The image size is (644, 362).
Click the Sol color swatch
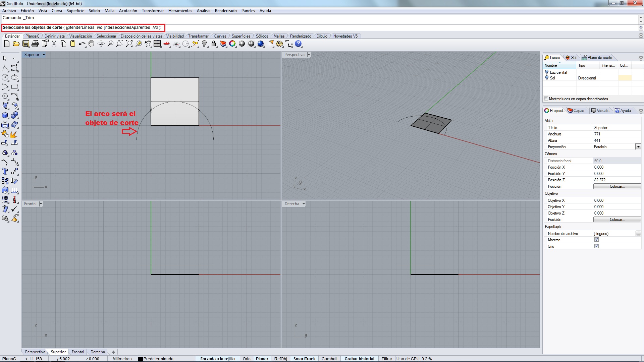tap(625, 78)
